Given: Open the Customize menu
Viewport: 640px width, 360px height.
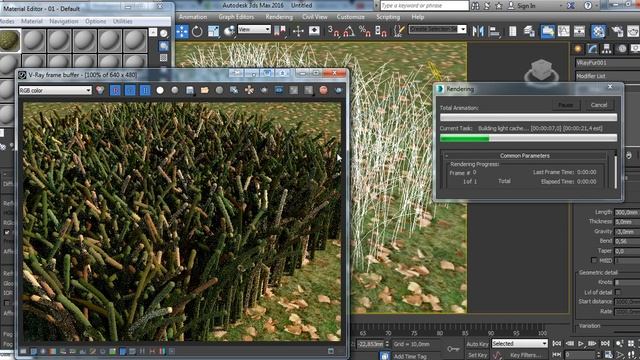Looking at the screenshot, I should pyautogui.click(x=351, y=17).
